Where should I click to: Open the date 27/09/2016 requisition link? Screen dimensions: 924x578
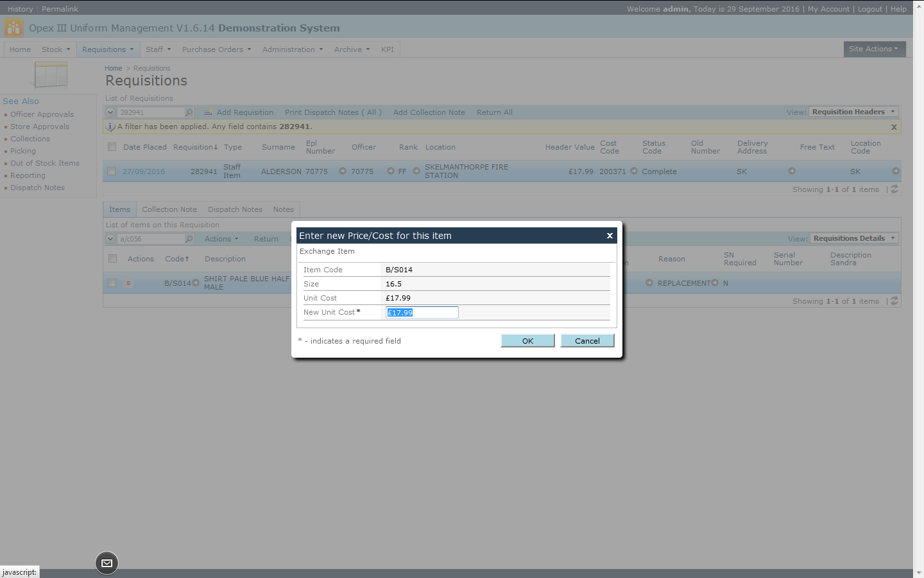pyautogui.click(x=144, y=171)
